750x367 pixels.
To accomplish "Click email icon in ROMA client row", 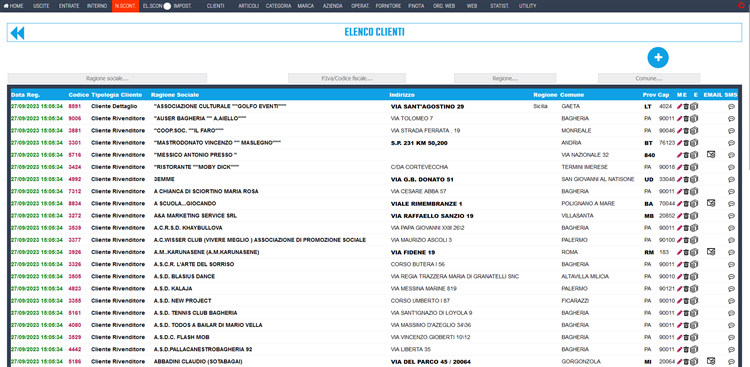I will click(x=711, y=252).
